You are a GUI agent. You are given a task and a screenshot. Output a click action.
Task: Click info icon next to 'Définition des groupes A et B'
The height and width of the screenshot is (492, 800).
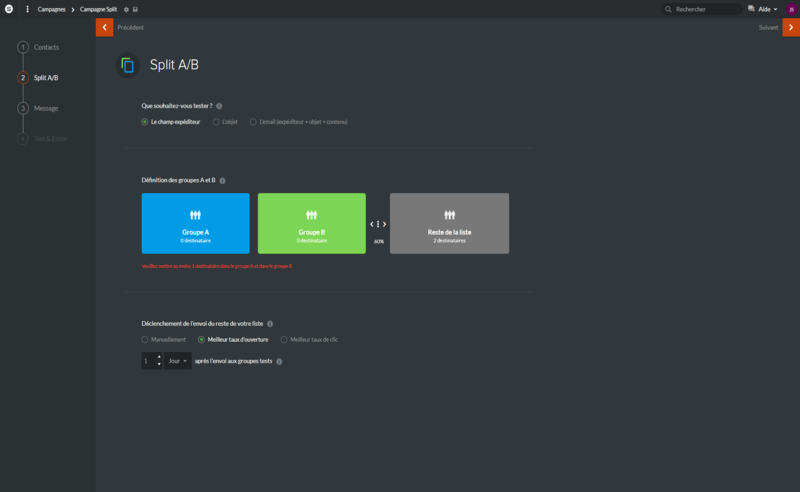point(222,180)
